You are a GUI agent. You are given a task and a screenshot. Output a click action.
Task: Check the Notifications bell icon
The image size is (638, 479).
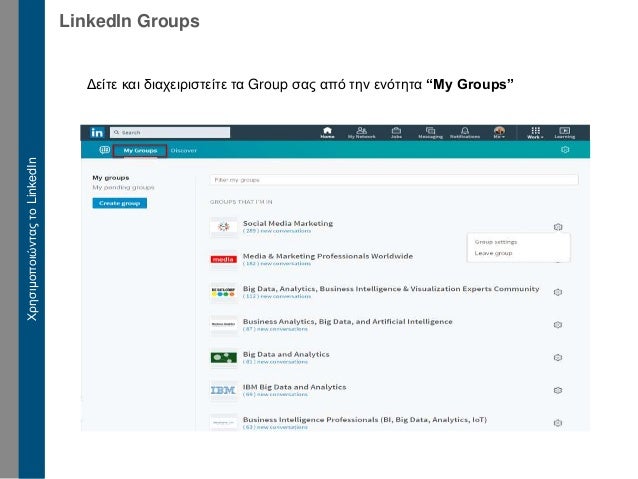click(x=464, y=131)
